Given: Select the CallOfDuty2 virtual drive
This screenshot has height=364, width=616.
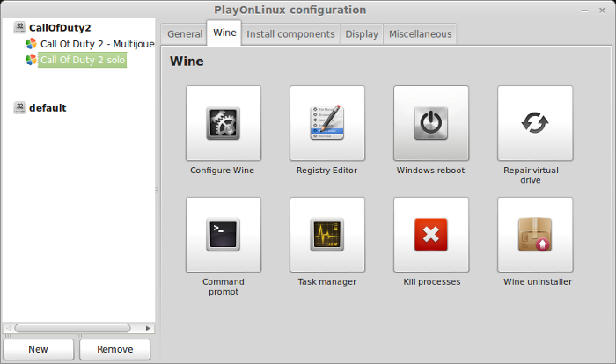Looking at the screenshot, I should tap(60, 28).
